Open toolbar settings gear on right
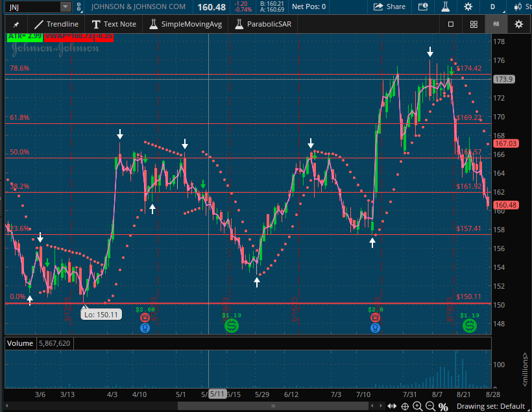532x412 pixels. click(x=519, y=24)
